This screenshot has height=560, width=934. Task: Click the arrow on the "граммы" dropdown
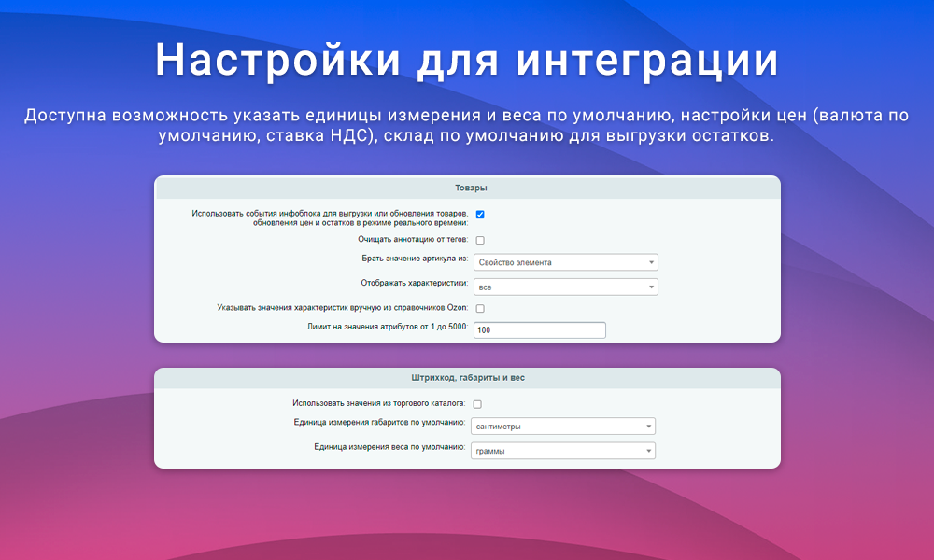pos(647,450)
